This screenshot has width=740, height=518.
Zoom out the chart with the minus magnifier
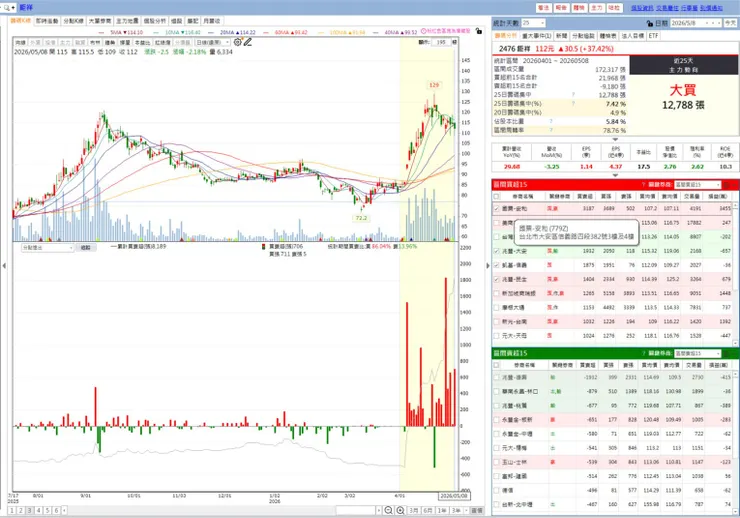tap(388, 510)
